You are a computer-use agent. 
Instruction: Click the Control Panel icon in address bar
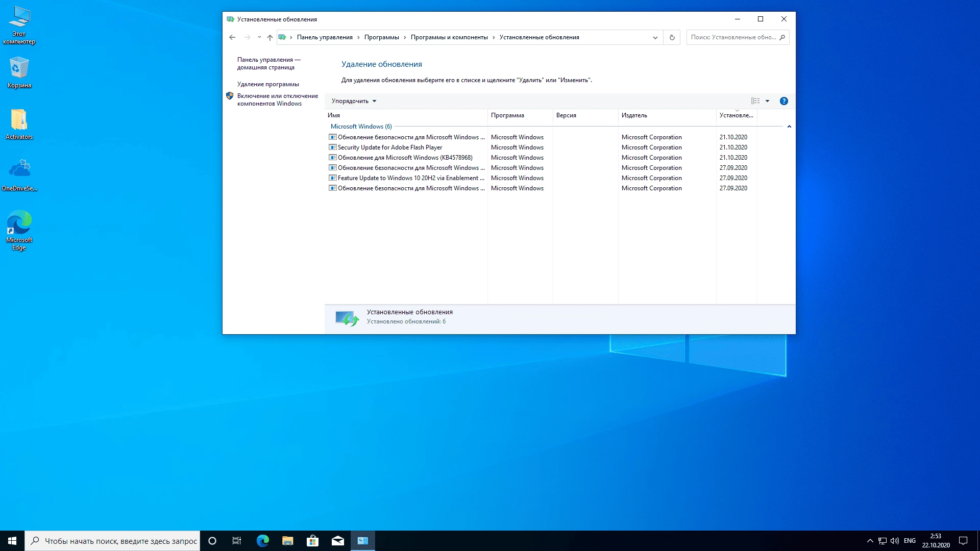pos(282,37)
